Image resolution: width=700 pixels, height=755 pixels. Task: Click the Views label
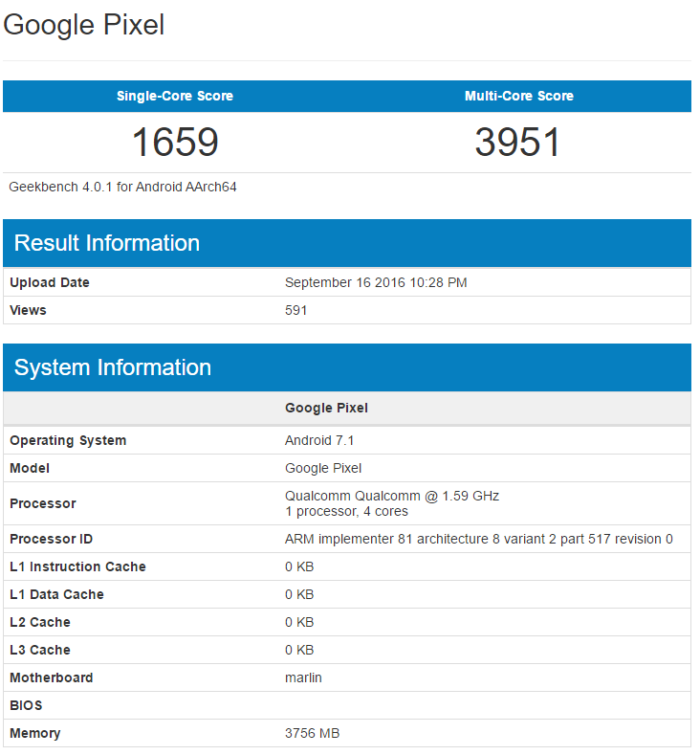(x=28, y=310)
